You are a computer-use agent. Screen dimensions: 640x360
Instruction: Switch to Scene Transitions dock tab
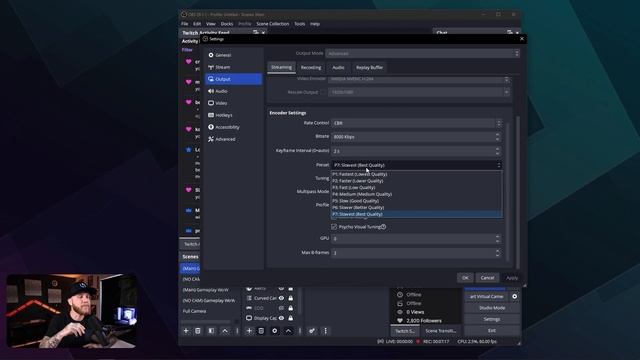[x=440, y=331]
